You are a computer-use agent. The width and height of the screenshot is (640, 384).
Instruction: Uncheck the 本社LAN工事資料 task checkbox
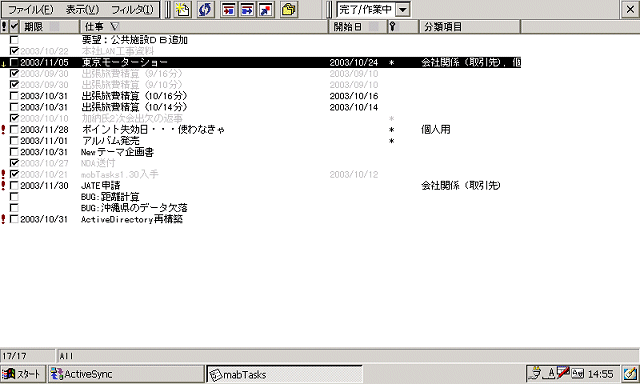pyautogui.click(x=14, y=51)
